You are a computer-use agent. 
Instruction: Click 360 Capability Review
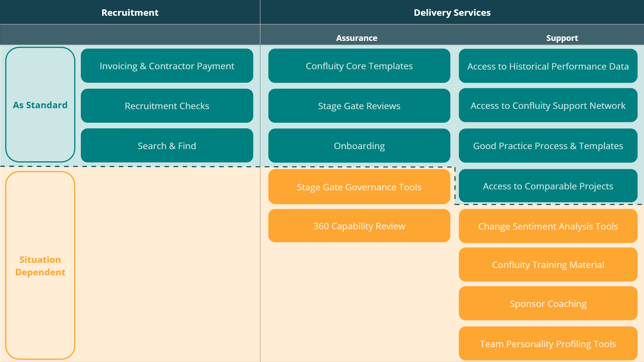tap(359, 226)
